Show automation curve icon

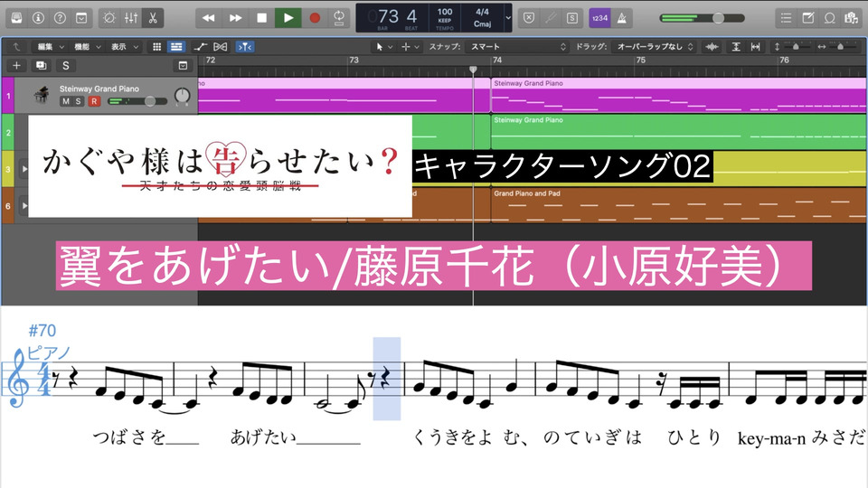click(x=201, y=47)
